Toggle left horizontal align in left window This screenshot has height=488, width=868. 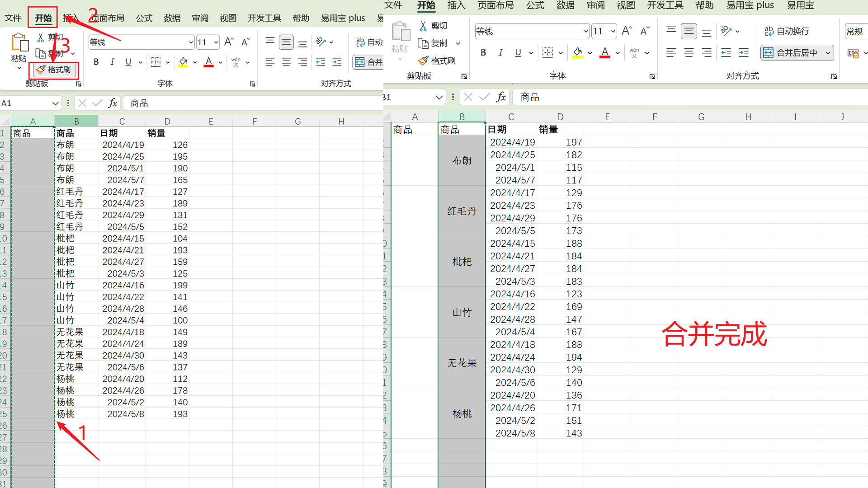pos(270,62)
